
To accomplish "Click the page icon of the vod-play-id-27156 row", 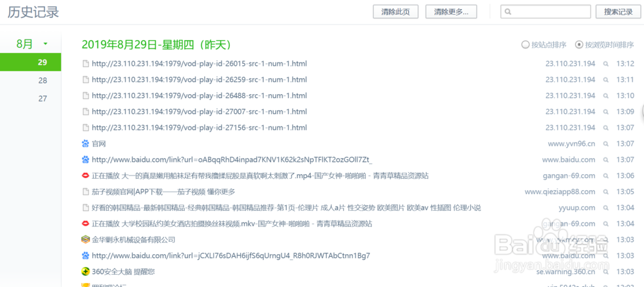I will 86,128.
